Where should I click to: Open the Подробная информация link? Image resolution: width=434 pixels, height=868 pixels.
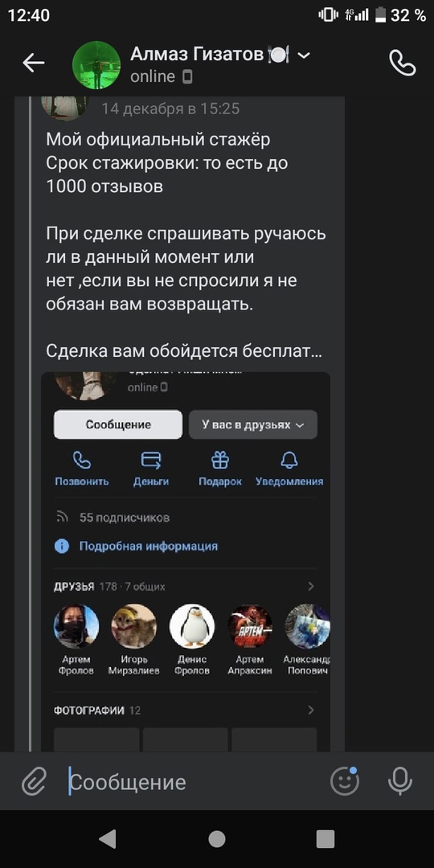pyautogui.click(x=149, y=547)
